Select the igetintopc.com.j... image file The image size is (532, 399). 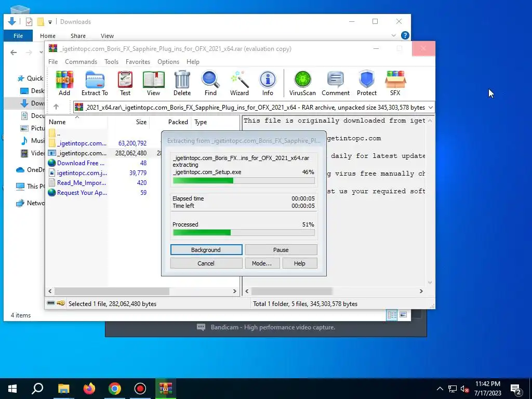coord(82,172)
